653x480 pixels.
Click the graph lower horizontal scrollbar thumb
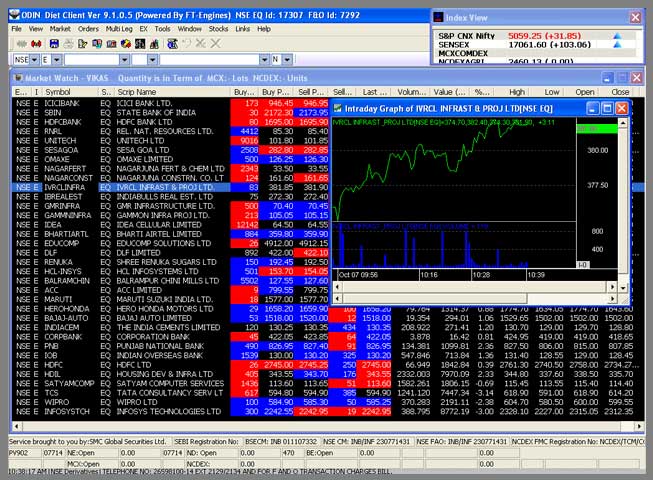pyautogui.click(x=434, y=298)
